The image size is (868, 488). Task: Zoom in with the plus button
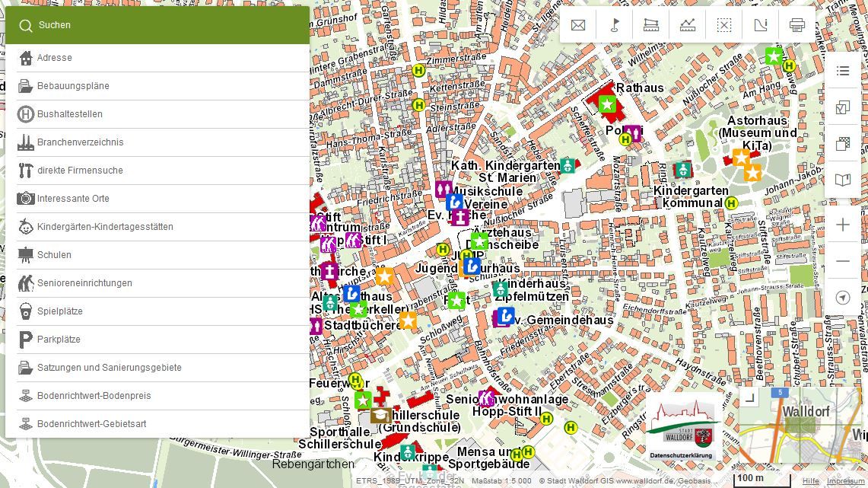click(843, 225)
